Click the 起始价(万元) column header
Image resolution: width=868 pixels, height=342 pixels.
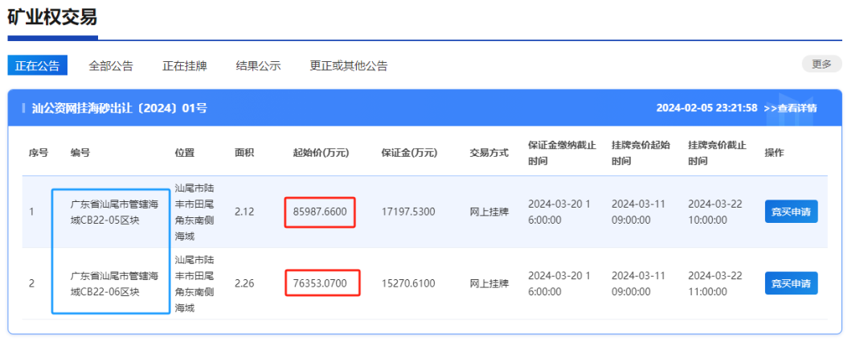[321, 153]
